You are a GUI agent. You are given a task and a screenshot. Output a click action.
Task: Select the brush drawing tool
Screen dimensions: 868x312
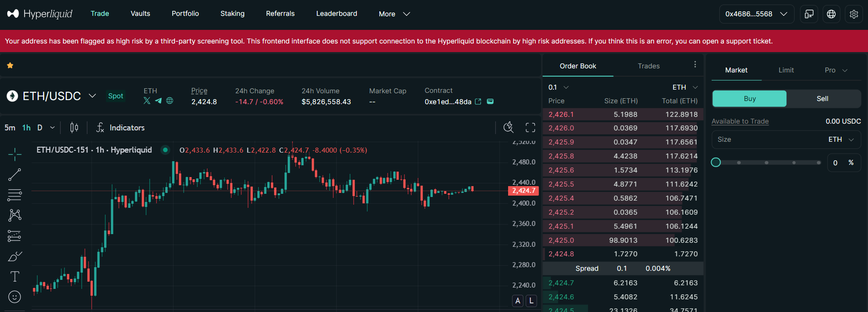15,256
